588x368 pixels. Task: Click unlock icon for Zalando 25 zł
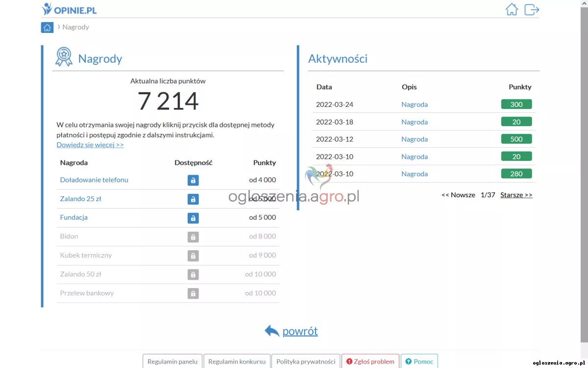pos(193,199)
